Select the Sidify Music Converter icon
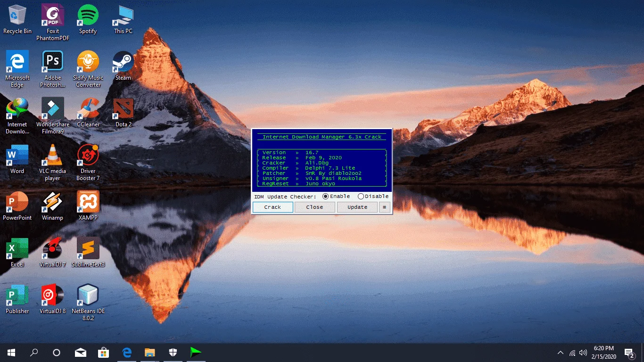 coord(88,69)
